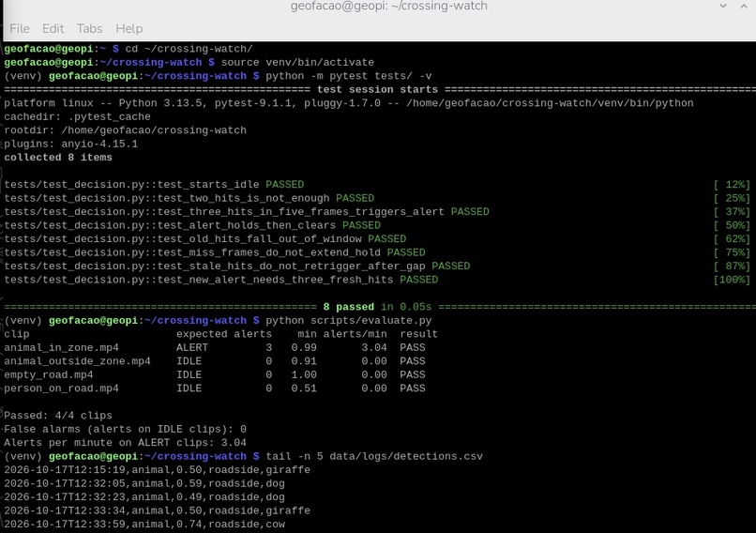
Task: Click the test_stale_hits_do_not_retrigger_after_gap line
Action: (236, 266)
